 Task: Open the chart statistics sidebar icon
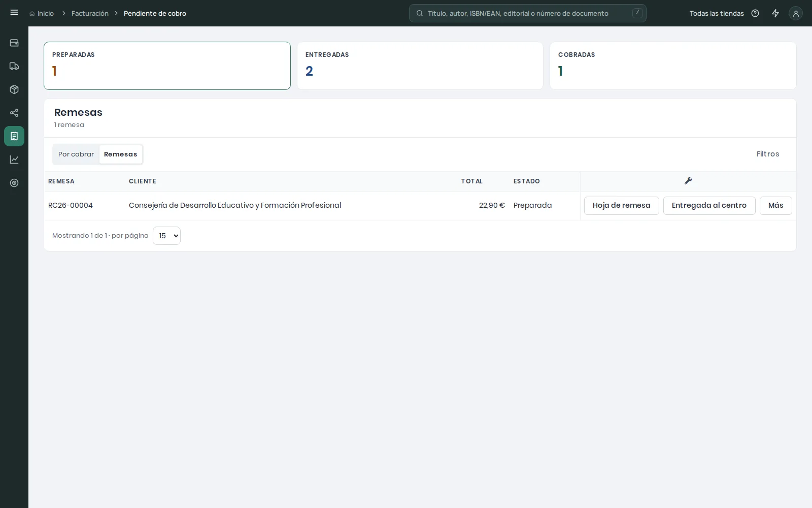[14, 160]
